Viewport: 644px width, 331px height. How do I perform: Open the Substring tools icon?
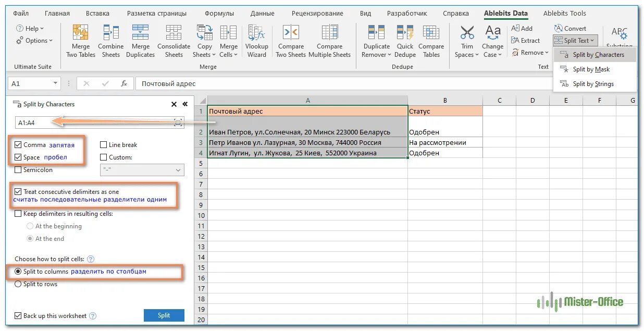pos(619,34)
